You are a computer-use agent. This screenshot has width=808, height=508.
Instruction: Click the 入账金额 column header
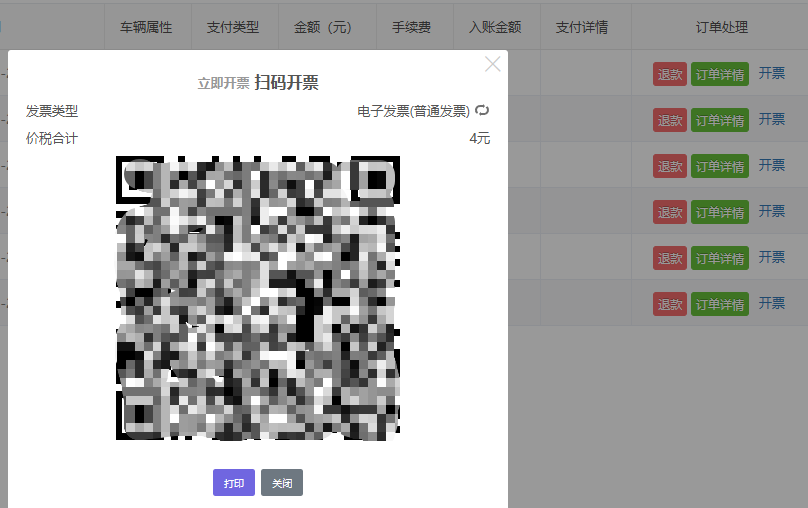coord(495,27)
